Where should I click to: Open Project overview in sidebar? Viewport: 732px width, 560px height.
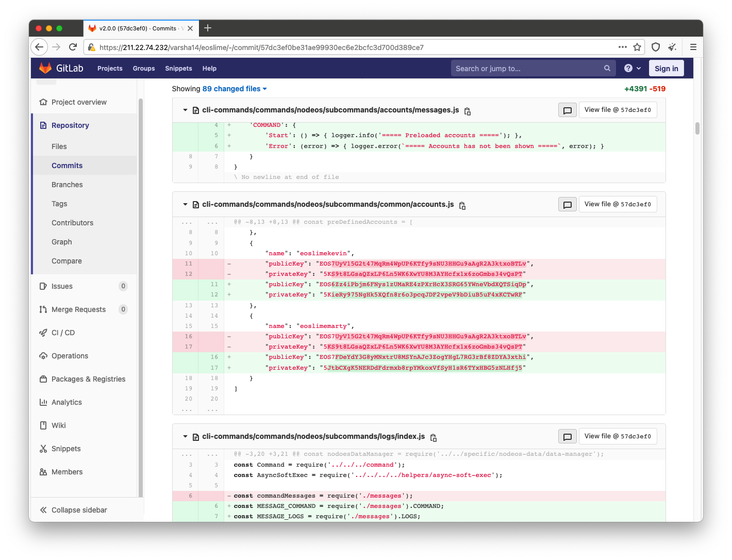79,102
